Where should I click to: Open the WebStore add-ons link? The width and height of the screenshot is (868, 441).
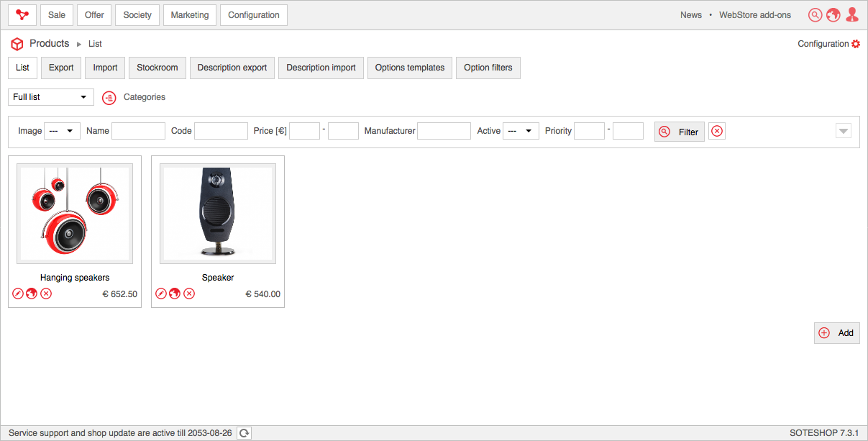[x=755, y=15]
